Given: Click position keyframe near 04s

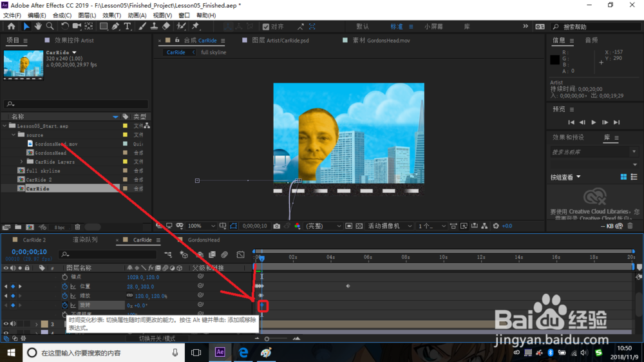Looking at the screenshot, I should click(348, 286).
